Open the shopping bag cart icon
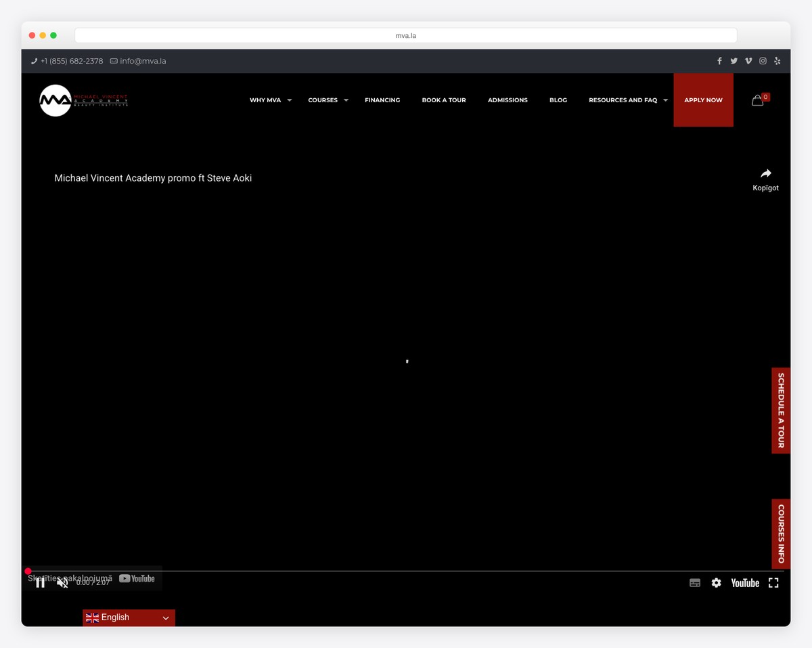The image size is (812, 648). [x=758, y=100]
